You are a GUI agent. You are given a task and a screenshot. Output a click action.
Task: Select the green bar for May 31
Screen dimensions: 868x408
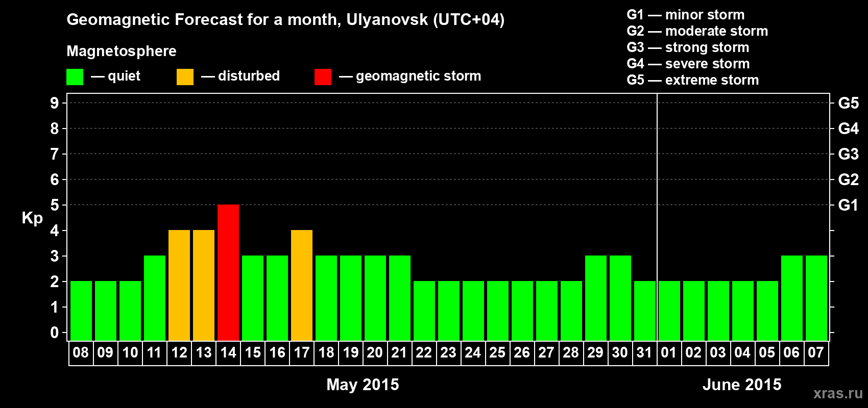[645, 311]
